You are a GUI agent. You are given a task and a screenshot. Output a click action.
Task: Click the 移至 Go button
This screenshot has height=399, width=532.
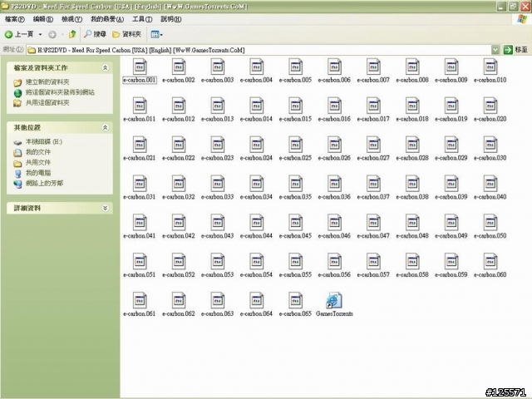(515, 50)
